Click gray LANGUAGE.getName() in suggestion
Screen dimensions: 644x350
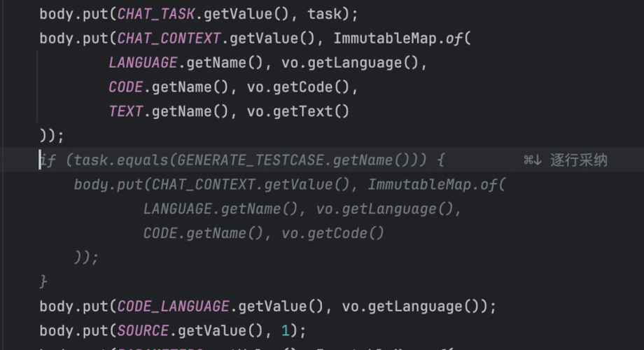pyautogui.click(x=220, y=209)
